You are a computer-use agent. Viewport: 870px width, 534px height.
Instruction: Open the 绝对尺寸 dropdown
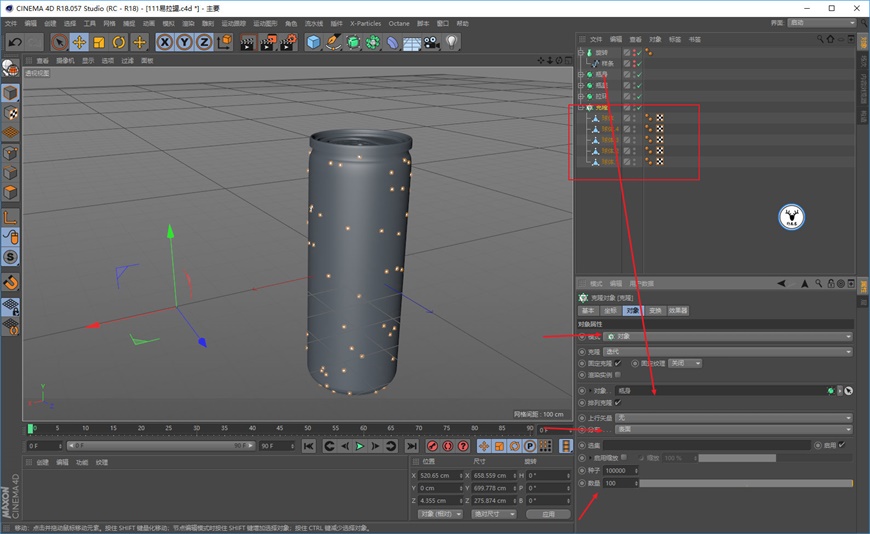point(494,514)
